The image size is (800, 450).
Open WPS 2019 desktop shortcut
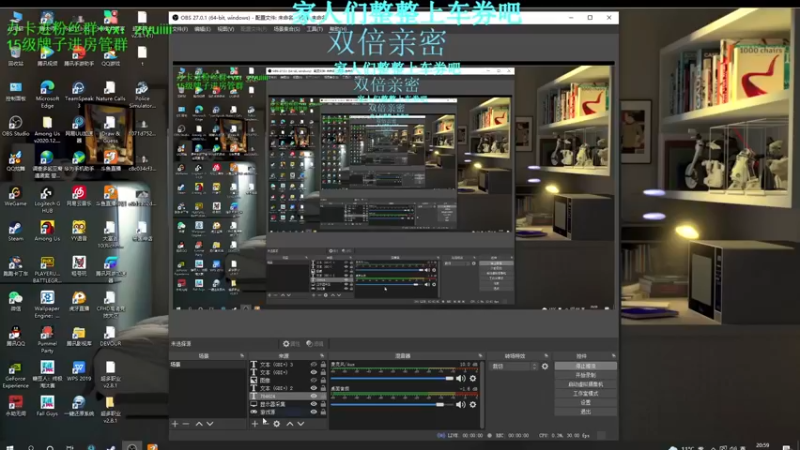(x=79, y=371)
